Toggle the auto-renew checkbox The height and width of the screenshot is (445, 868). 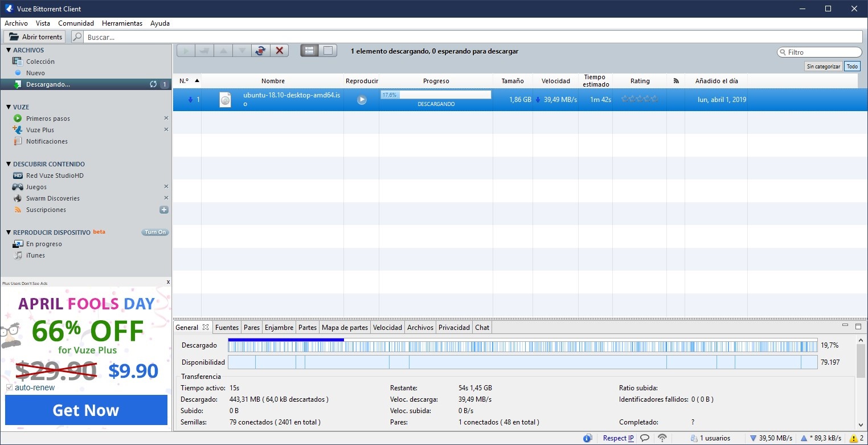coord(9,387)
